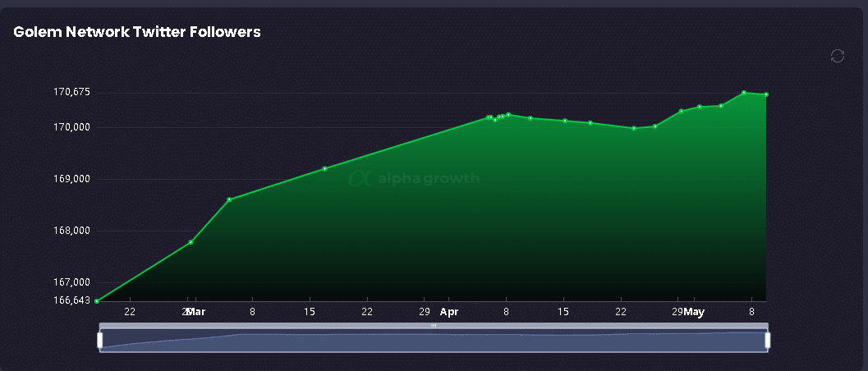
Task: Select the last data point on the line
Action: coord(766,94)
